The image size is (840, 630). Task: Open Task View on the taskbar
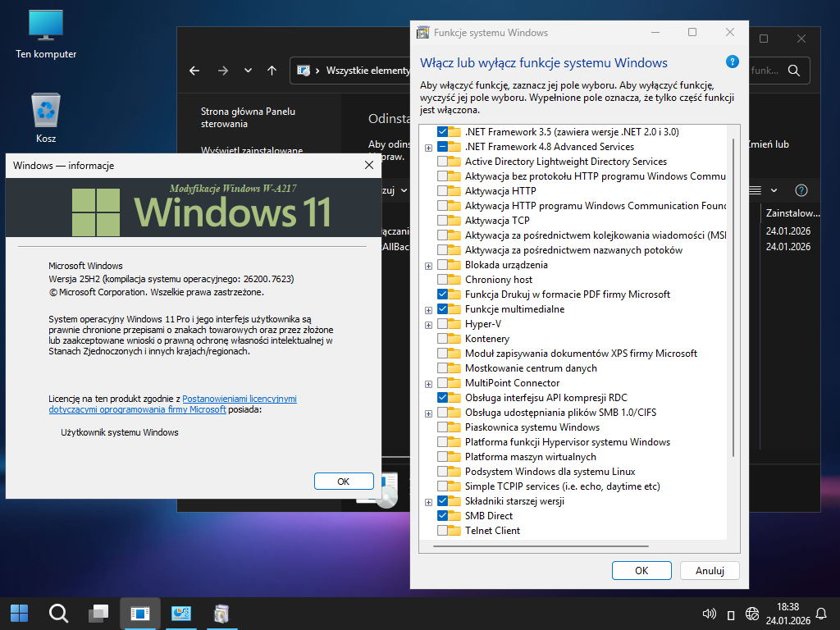(x=99, y=613)
